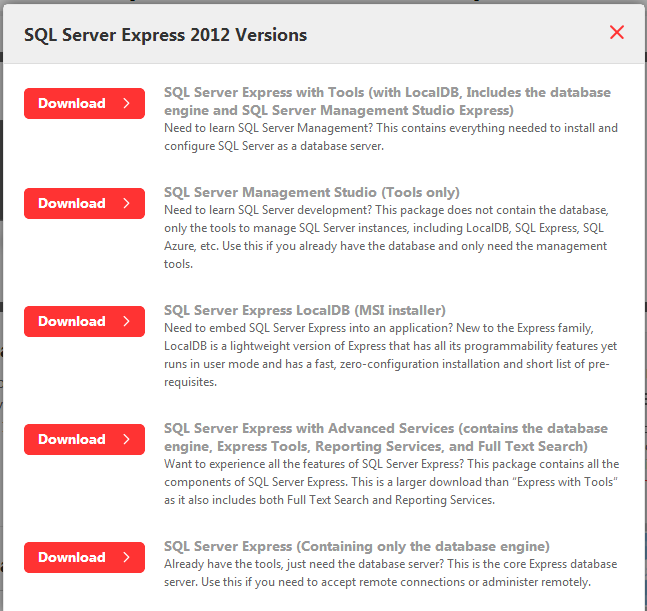The height and width of the screenshot is (611, 647).
Task: Click the dialog title 'SQL Server Express 2012 Versions'
Action: tap(165, 35)
